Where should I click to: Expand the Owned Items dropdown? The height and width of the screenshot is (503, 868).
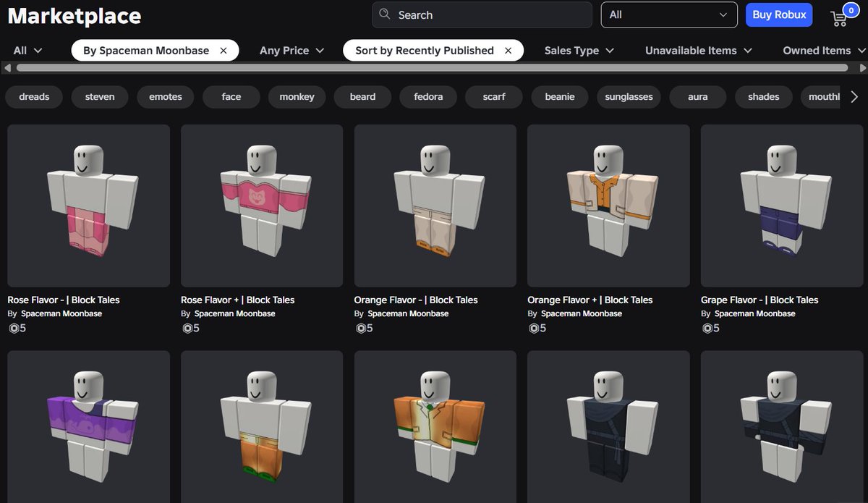coord(824,51)
